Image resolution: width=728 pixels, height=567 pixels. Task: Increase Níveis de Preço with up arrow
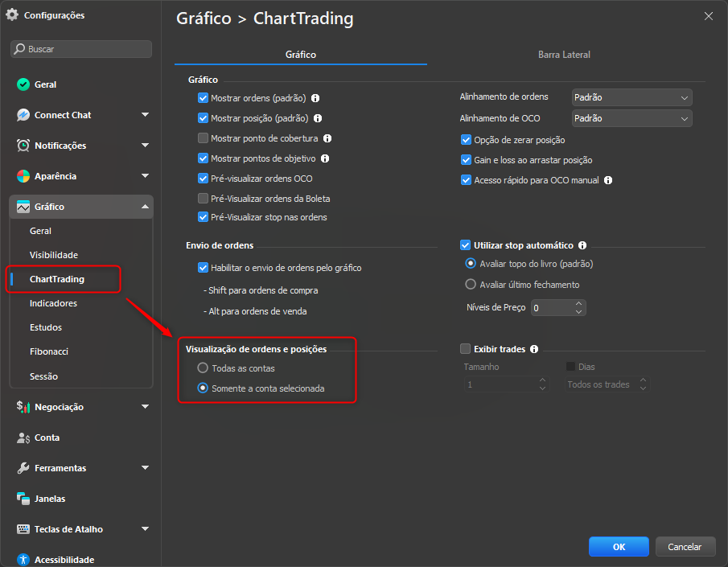(x=578, y=304)
